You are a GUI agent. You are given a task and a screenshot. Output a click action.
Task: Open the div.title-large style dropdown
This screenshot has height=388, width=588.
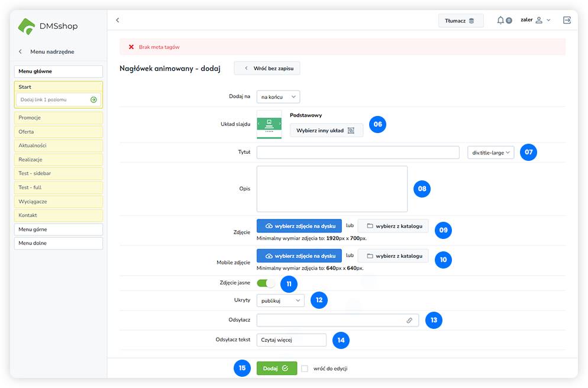pyautogui.click(x=490, y=153)
